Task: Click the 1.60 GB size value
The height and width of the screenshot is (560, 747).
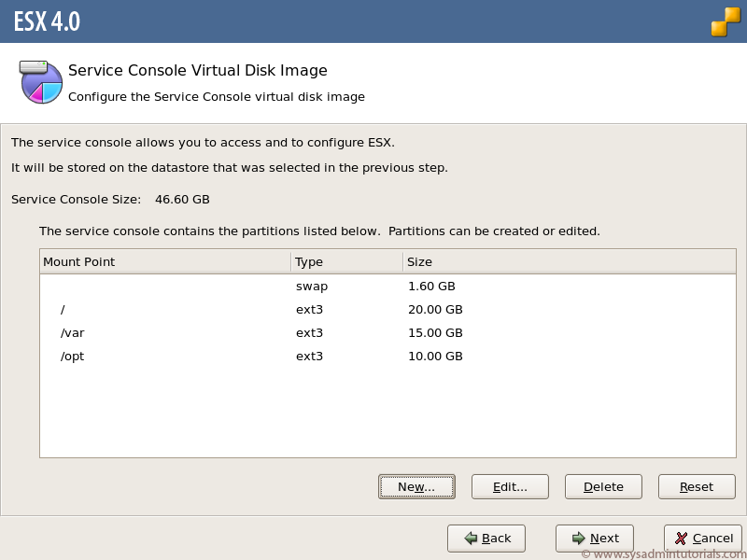Action: 431,287
